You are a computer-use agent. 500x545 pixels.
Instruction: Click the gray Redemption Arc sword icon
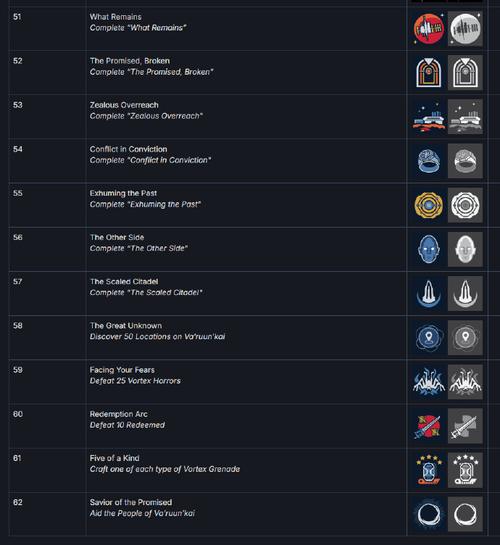(465, 426)
